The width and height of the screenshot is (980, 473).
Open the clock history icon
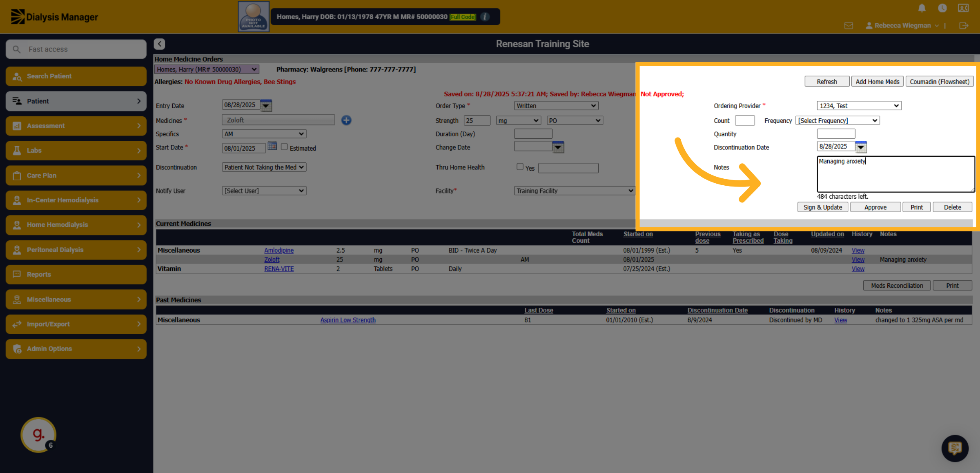pos(942,8)
